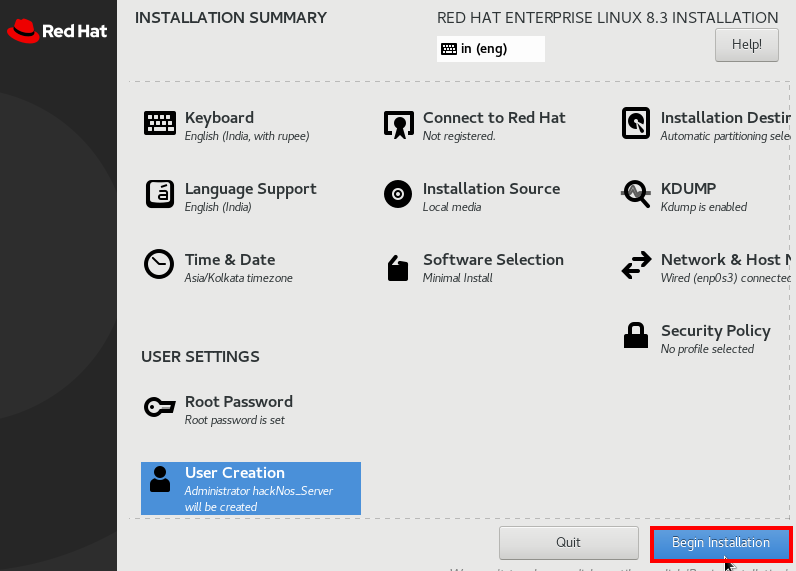Click the Installation Source disc icon

[398, 194]
